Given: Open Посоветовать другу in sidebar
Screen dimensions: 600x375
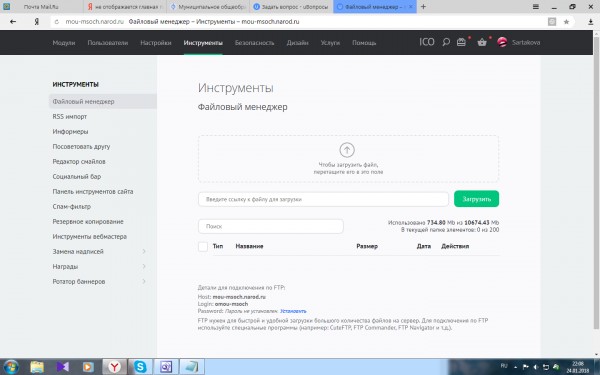Looking at the screenshot, I should point(81,146).
